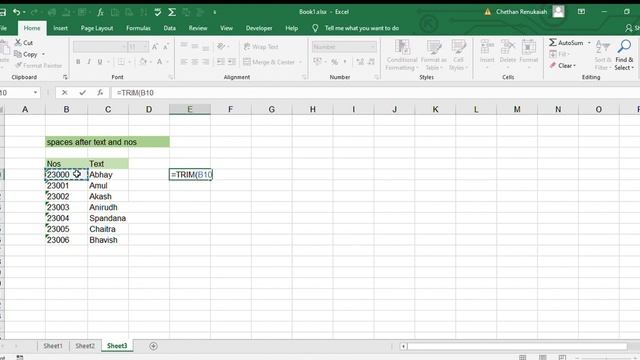Select cell containing Bhavish
The height and width of the screenshot is (360, 640).
pos(108,240)
